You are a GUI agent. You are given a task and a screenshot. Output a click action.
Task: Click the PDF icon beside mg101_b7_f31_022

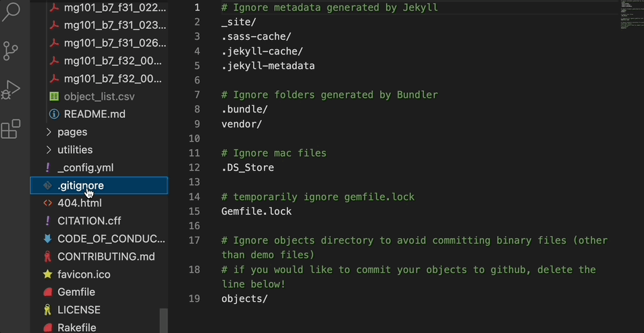[x=54, y=8]
